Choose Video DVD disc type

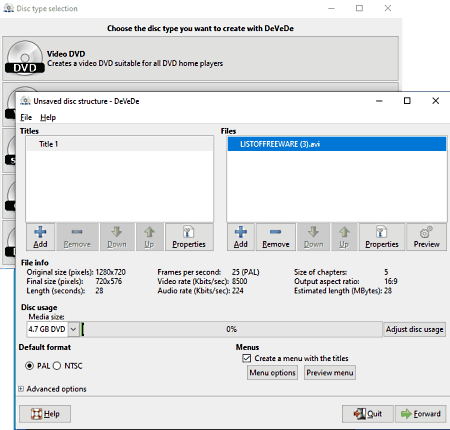coord(200,58)
